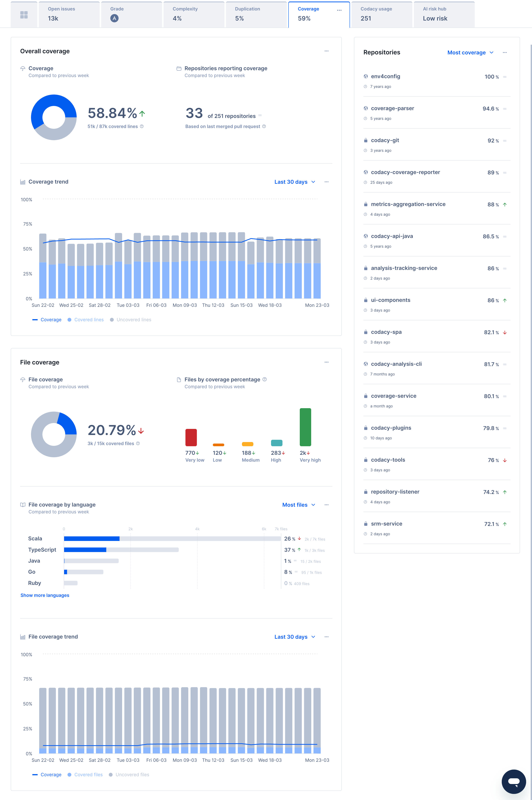532x800 pixels.
Task: Open the dashboard grid icon top-left
Action: [x=24, y=14]
